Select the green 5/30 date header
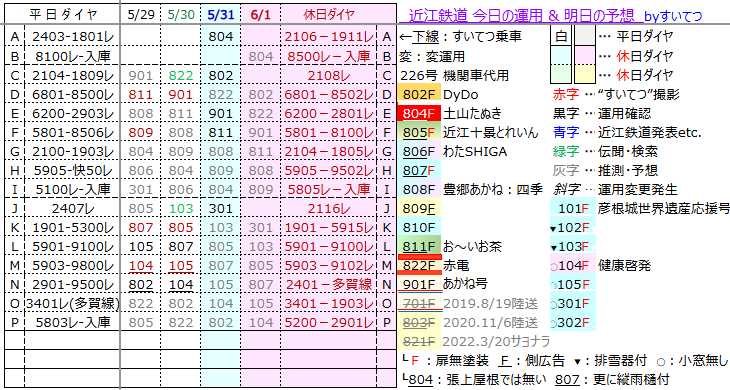 pos(181,14)
